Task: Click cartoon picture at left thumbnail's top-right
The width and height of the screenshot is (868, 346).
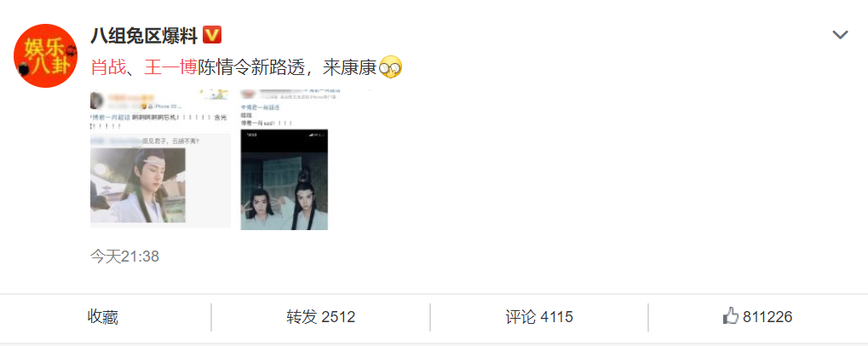Action: (x=216, y=95)
